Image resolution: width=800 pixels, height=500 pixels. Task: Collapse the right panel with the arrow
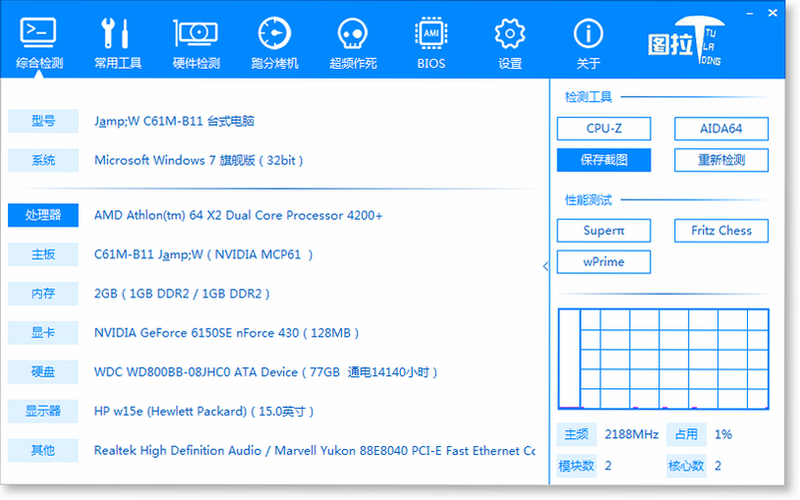tap(545, 266)
